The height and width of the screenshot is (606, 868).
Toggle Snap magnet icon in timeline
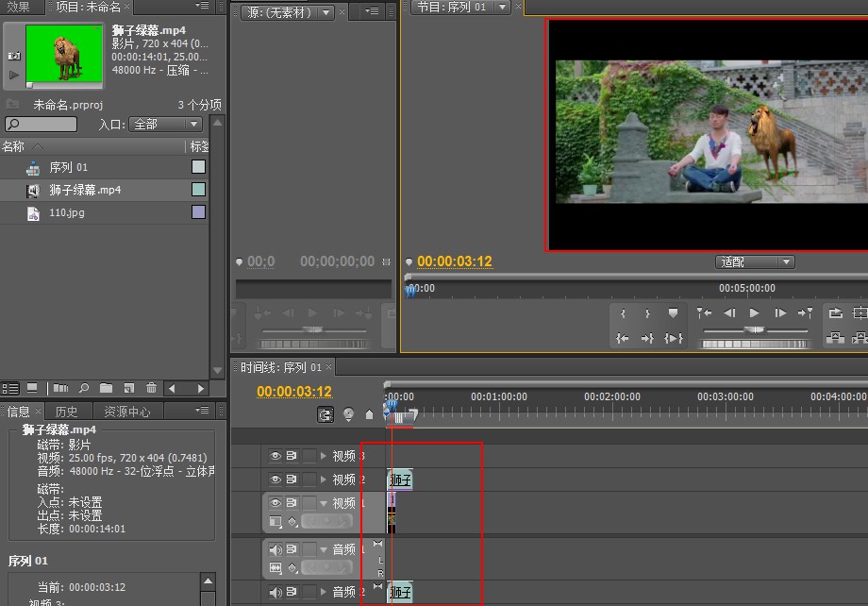tap(325, 414)
